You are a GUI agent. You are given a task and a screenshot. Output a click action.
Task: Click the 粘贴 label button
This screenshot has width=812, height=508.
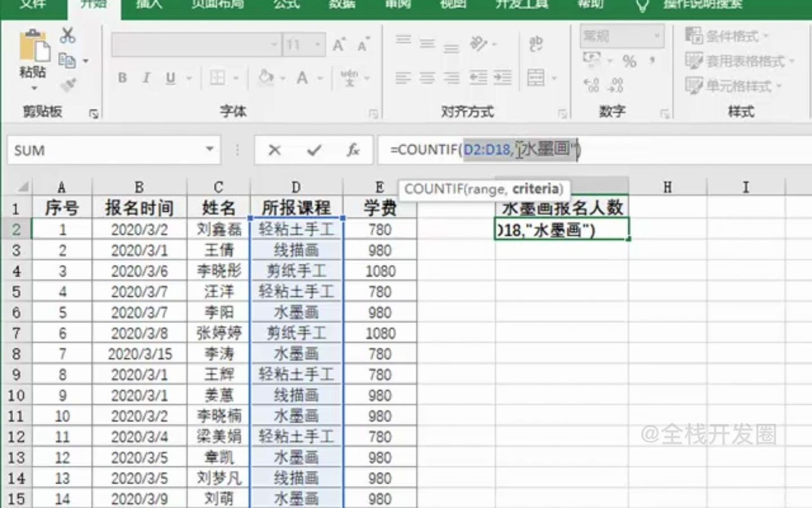(x=33, y=72)
